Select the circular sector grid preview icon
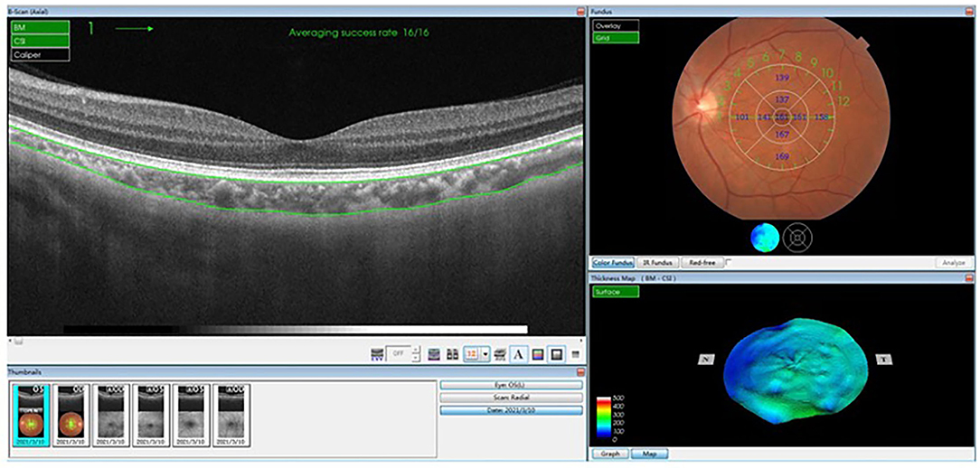The height and width of the screenshot is (468, 980). 798,238
